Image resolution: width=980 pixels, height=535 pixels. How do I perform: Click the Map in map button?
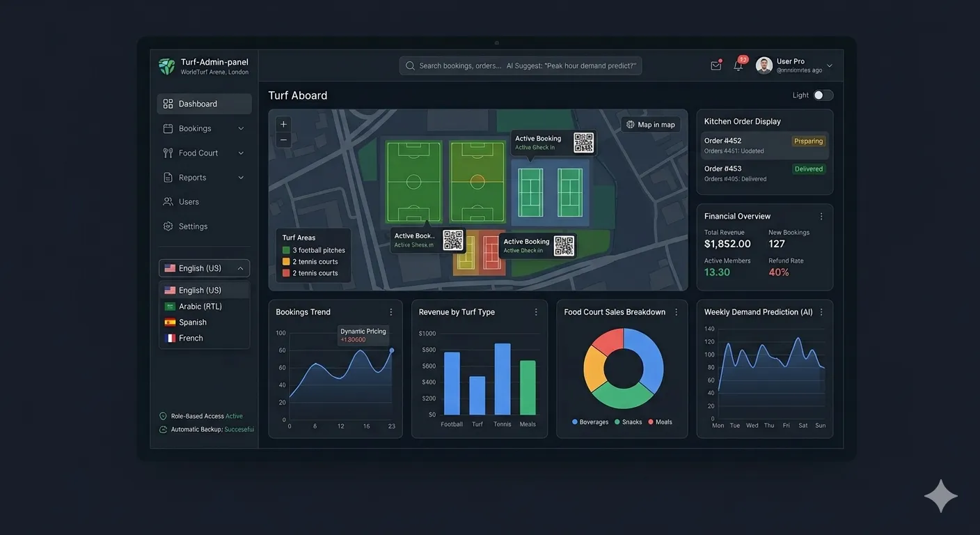[x=651, y=125]
